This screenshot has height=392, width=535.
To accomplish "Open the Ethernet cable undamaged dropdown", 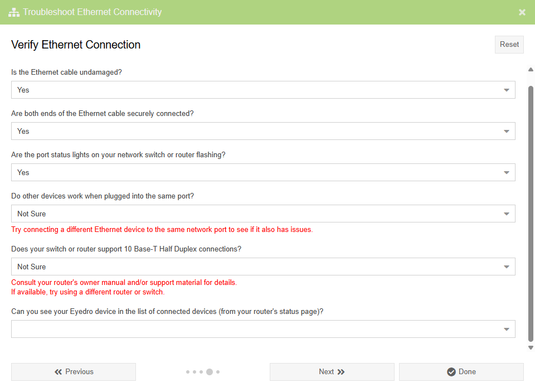I will pos(263,90).
